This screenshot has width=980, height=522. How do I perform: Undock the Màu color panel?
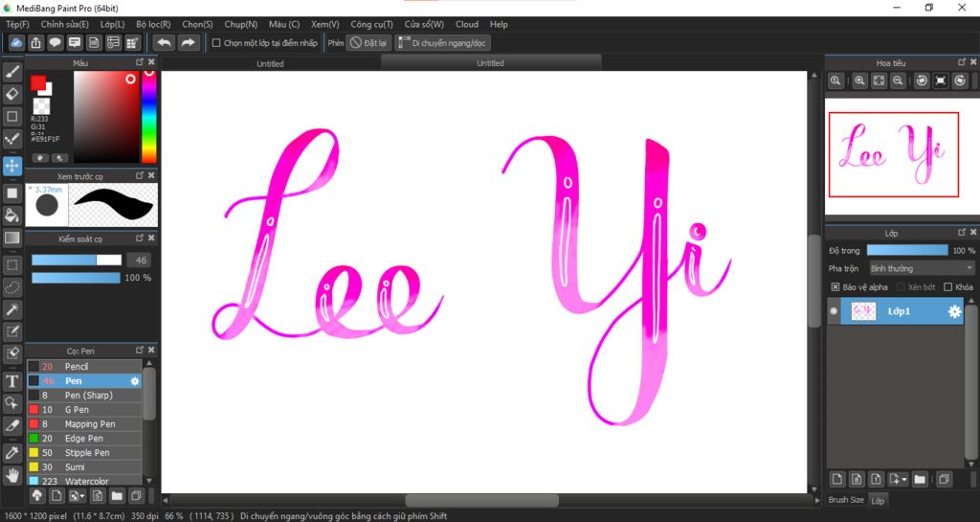tap(140, 62)
